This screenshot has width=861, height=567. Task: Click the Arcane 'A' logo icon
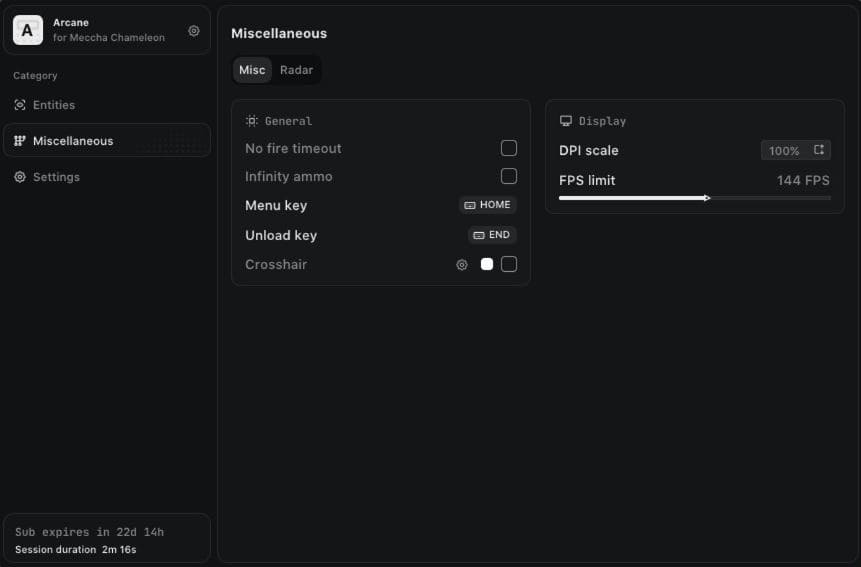point(27,30)
